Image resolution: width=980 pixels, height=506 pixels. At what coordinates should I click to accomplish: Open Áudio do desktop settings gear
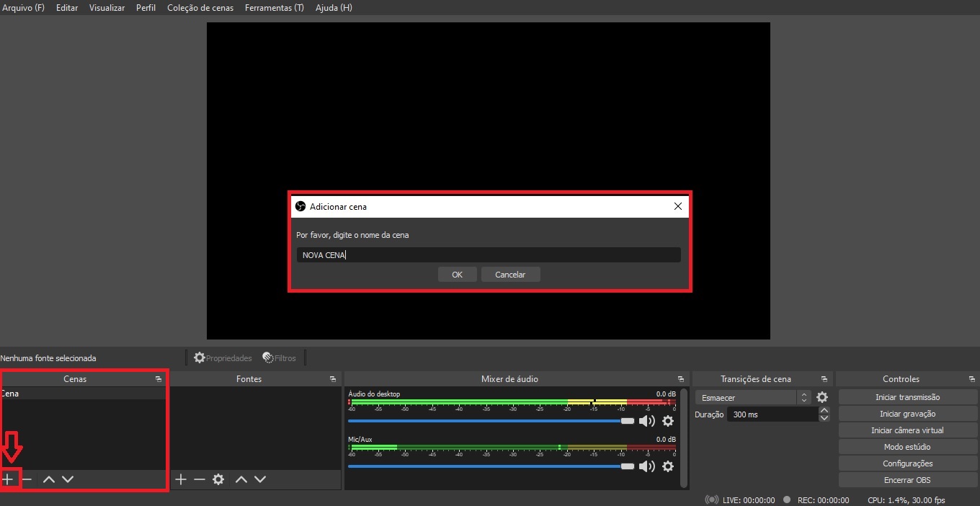click(668, 421)
